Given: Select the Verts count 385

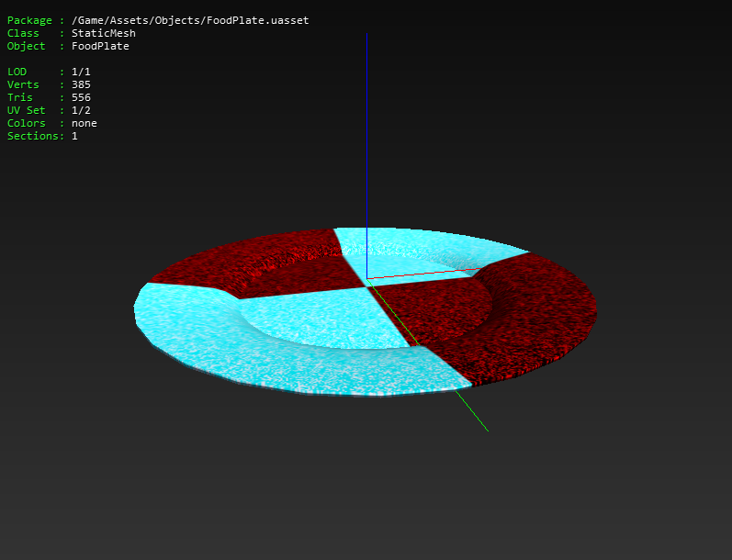Looking at the screenshot, I should 81,84.
